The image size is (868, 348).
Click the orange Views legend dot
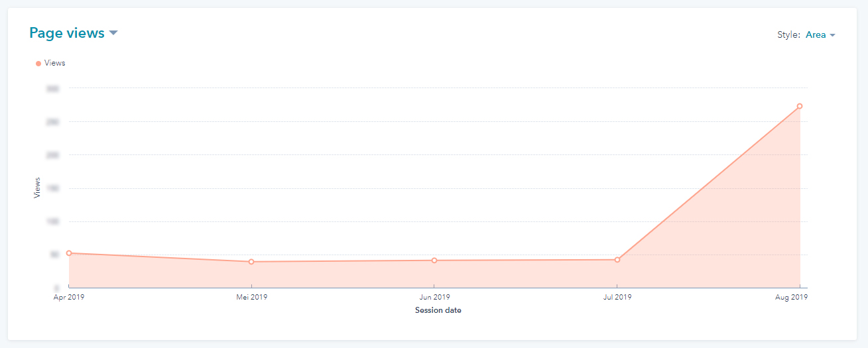(x=38, y=64)
